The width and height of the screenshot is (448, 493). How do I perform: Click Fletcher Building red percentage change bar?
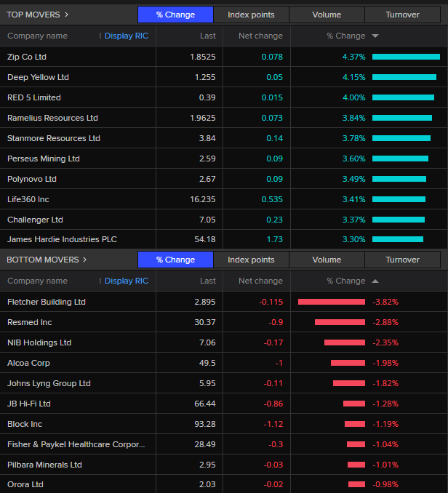click(332, 302)
